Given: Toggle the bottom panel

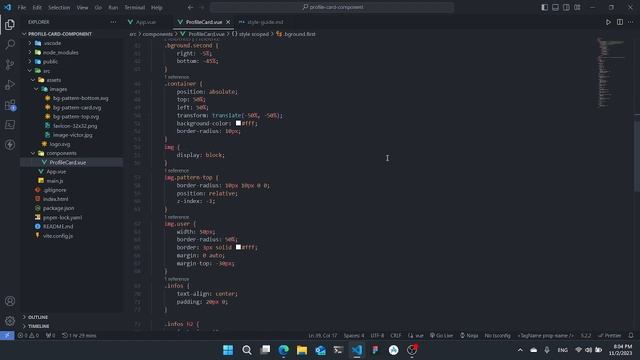Looking at the screenshot, I should tap(556, 7).
